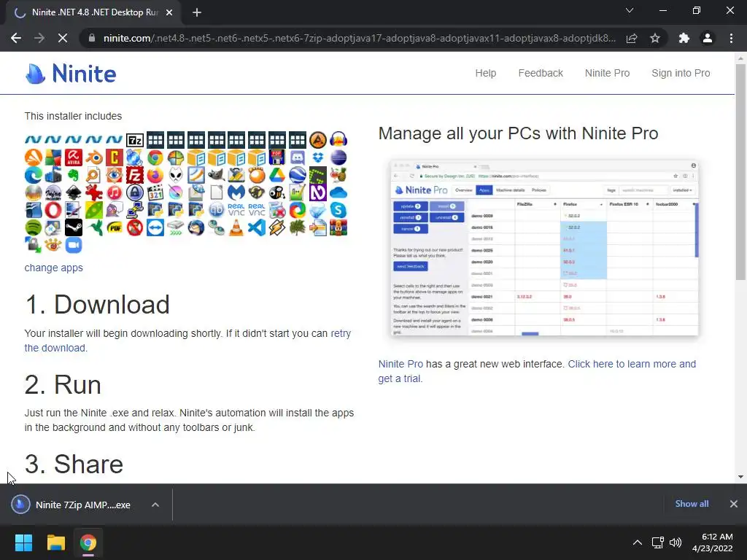Screen dimensions: 747x560
Task: Click the Blender icon
Action: click(x=94, y=157)
